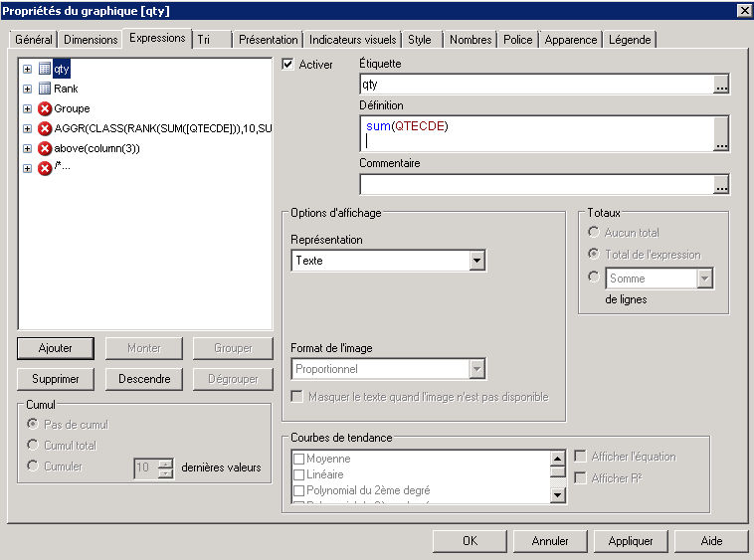Click into the Étiquette field containing qty
754x560 pixels.
[x=536, y=85]
